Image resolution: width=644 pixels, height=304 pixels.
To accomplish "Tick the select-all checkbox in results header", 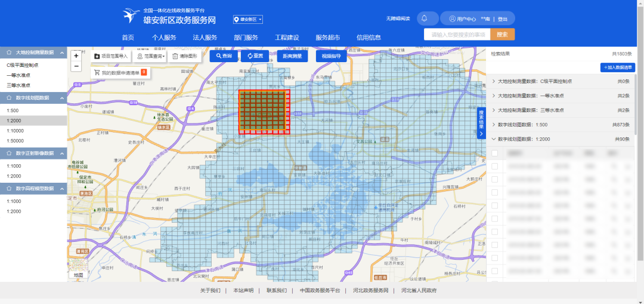I will (495, 153).
